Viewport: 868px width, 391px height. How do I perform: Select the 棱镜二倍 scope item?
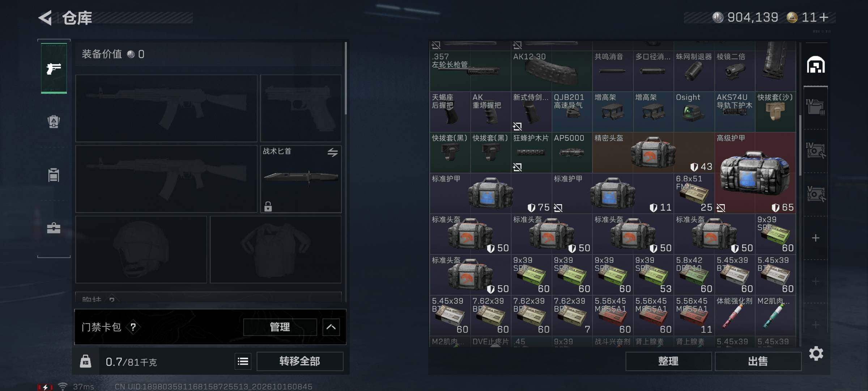click(x=735, y=71)
